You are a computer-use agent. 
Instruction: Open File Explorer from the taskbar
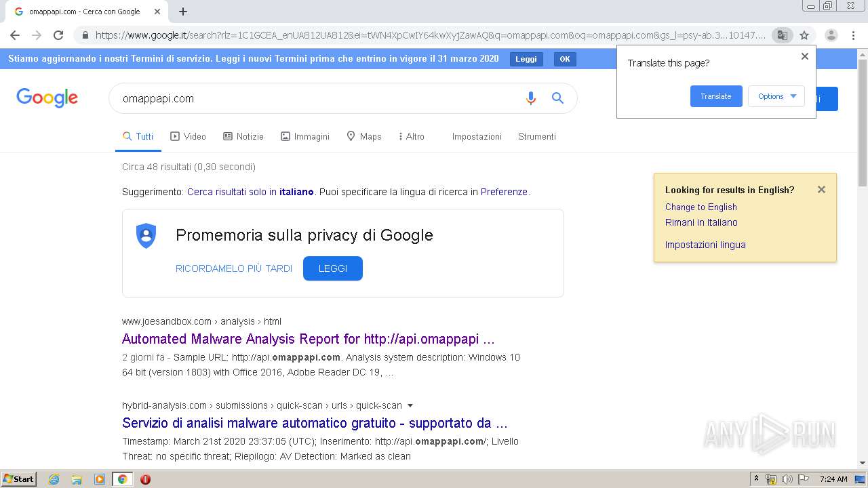pyautogui.click(x=77, y=479)
